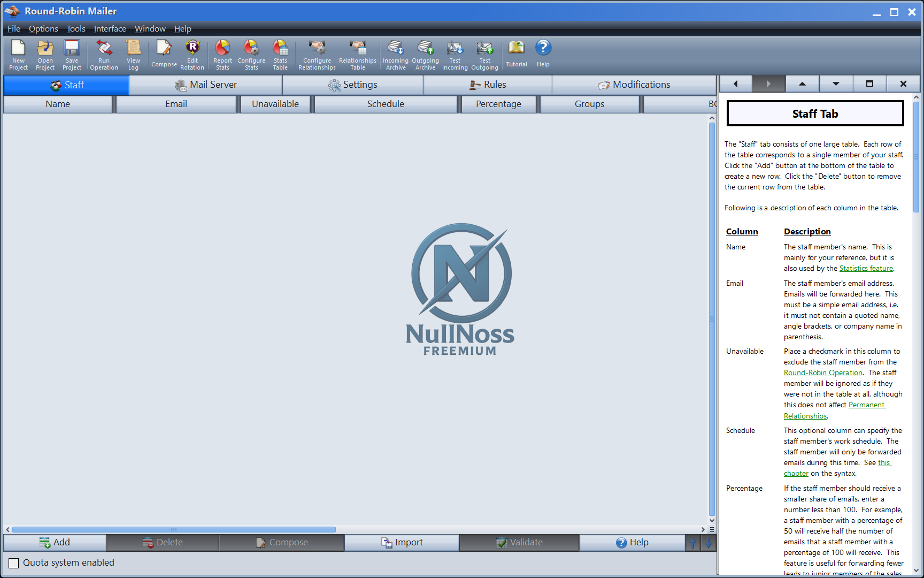The height and width of the screenshot is (578, 924).
Task: Click the Add button below the table
Action: coord(55,543)
